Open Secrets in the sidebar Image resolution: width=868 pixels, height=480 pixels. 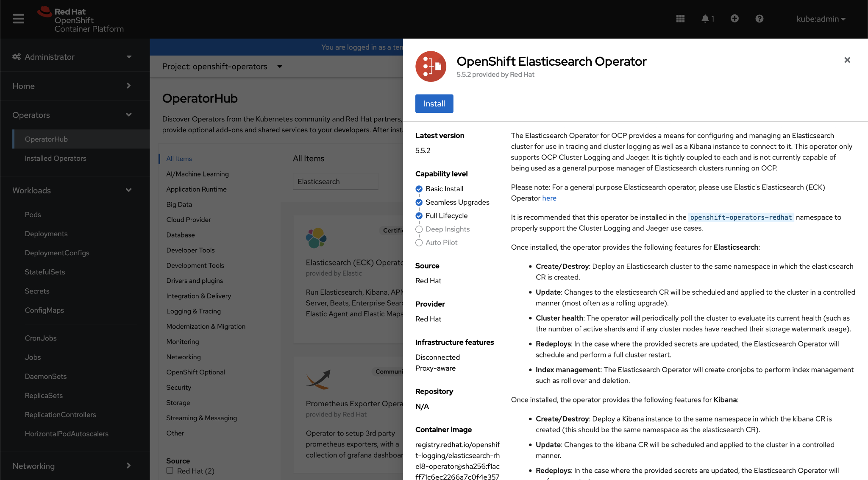pos(37,291)
